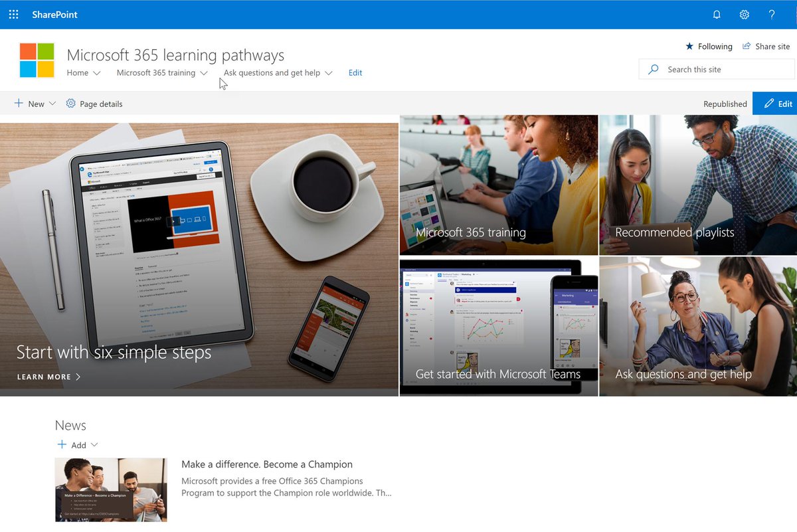Open Become a Champion news thumbnail
Screen dimensions: 797x532
point(111,489)
